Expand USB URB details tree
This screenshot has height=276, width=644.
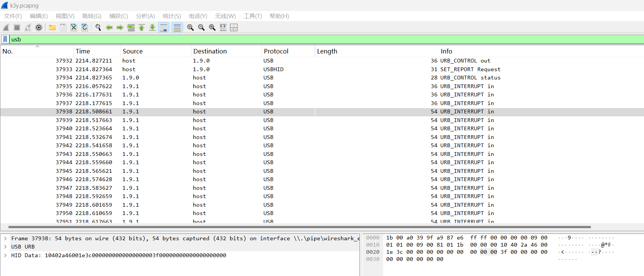[5, 247]
